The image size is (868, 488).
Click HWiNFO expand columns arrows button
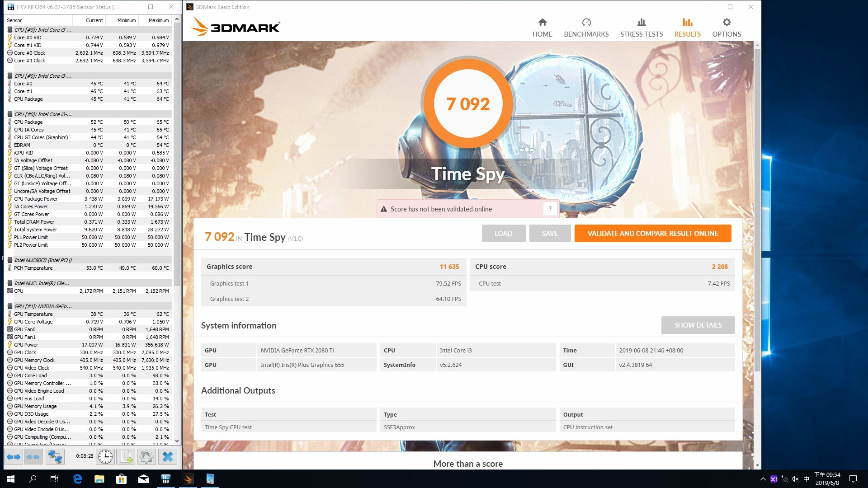point(13,457)
